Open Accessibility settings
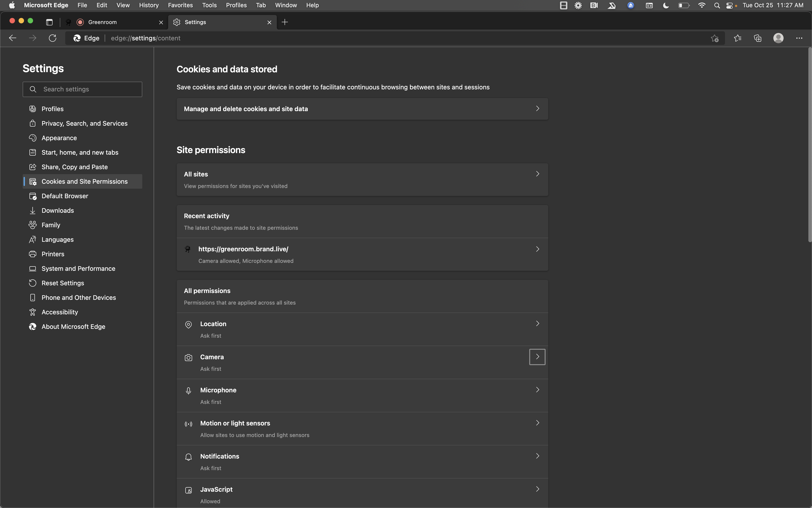The height and width of the screenshot is (508, 812). pos(82,312)
